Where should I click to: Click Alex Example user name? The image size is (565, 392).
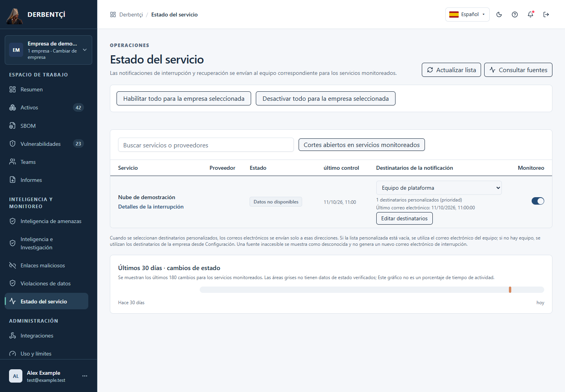pos(44,373)
